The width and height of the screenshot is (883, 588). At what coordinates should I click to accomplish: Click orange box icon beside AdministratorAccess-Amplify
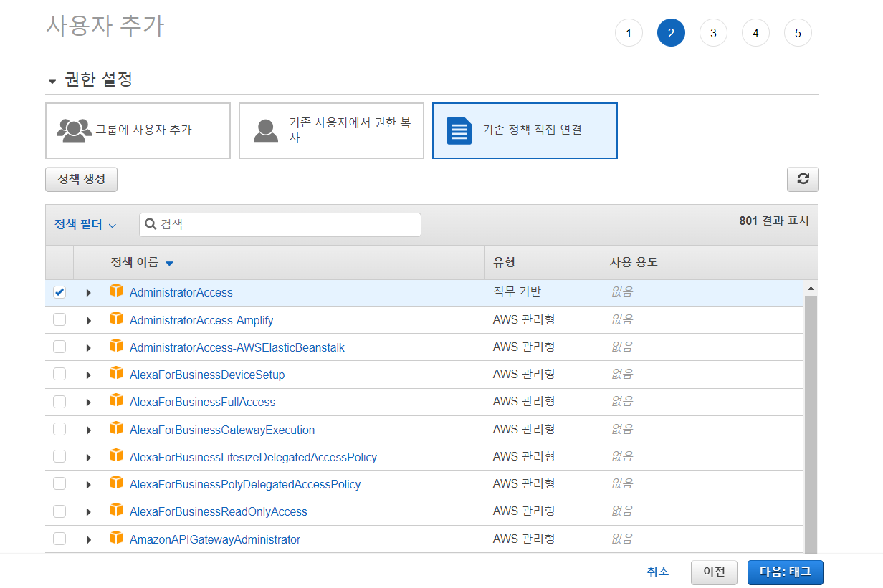[116, 319]
